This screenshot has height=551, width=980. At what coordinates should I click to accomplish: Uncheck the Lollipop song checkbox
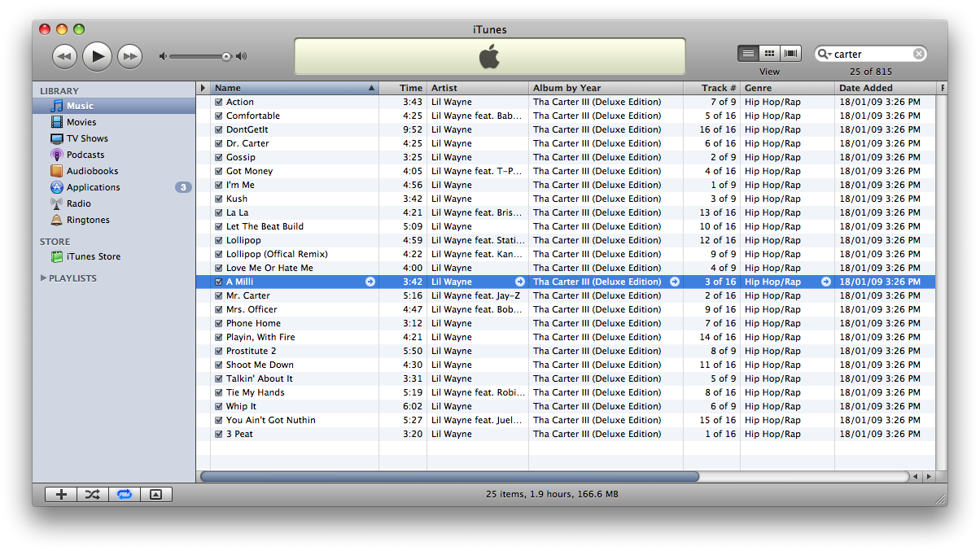pos(218,240)
